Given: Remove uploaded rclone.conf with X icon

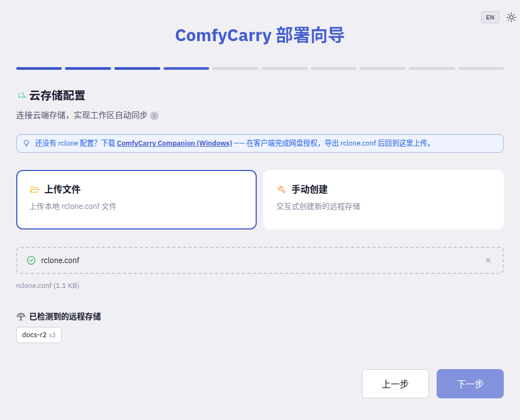Looking at the screenshot, I should [x=488, y=260].
